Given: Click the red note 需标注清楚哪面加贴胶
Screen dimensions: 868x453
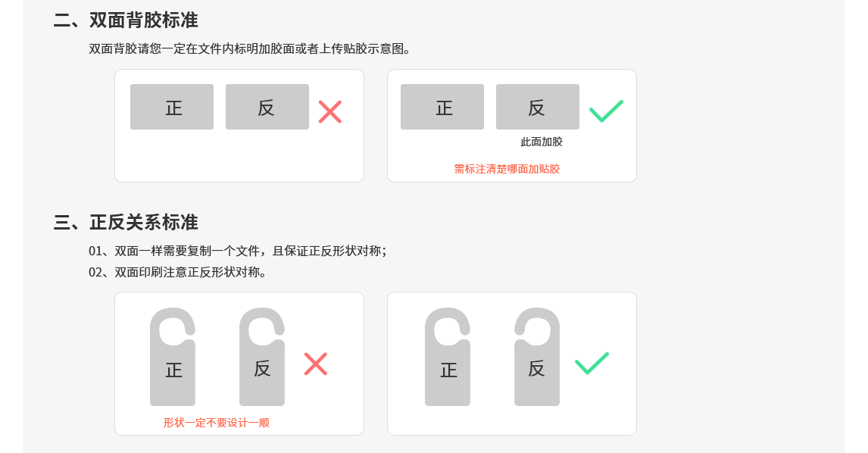Looking at the screenshot, I should (507, 169).
